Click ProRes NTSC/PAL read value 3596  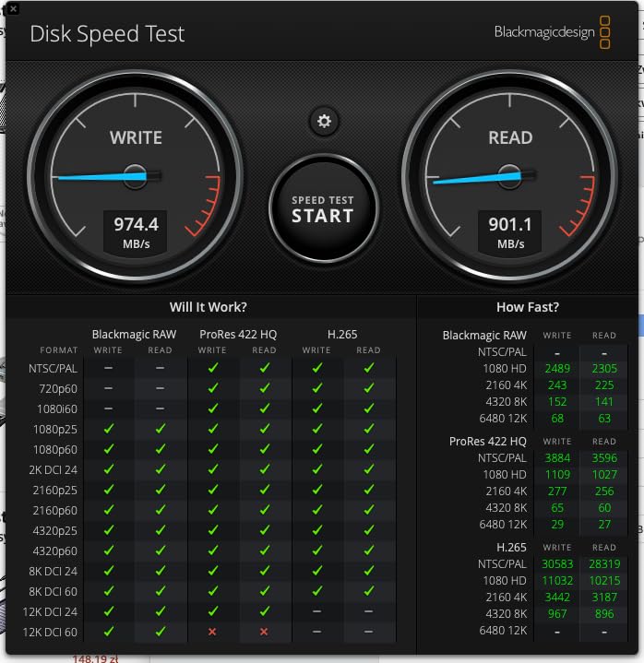(604, 458)
